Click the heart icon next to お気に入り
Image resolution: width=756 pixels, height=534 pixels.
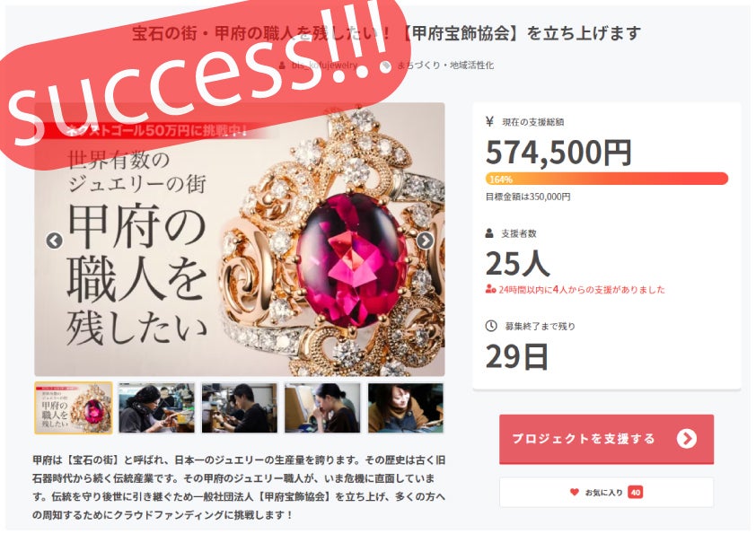pyautogui.click(x=575, y=492)
